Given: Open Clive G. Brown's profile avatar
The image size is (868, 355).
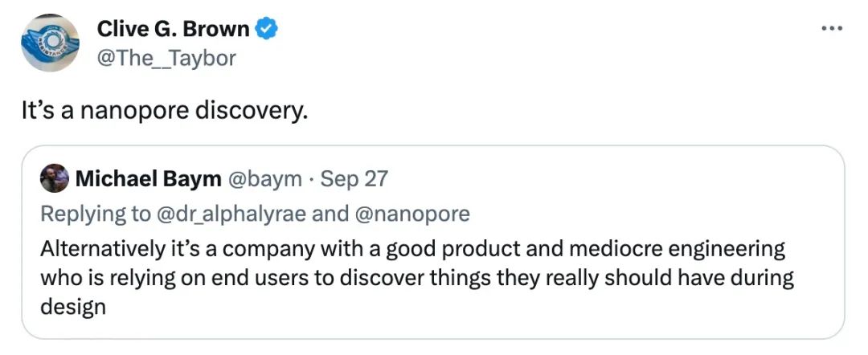Looking at the screenshot, I should [x=50, y=44].
